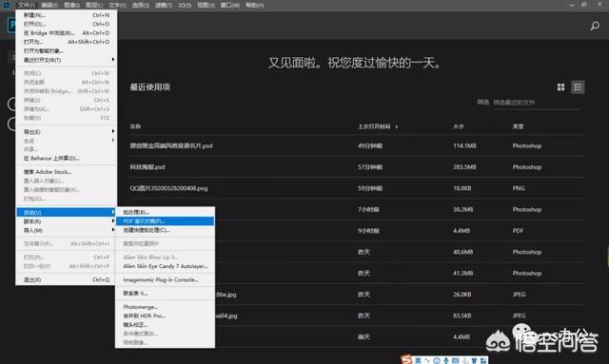The image size is (609, 364).
Task: Open the 图像(I) menu
Action: click(71, 5)
